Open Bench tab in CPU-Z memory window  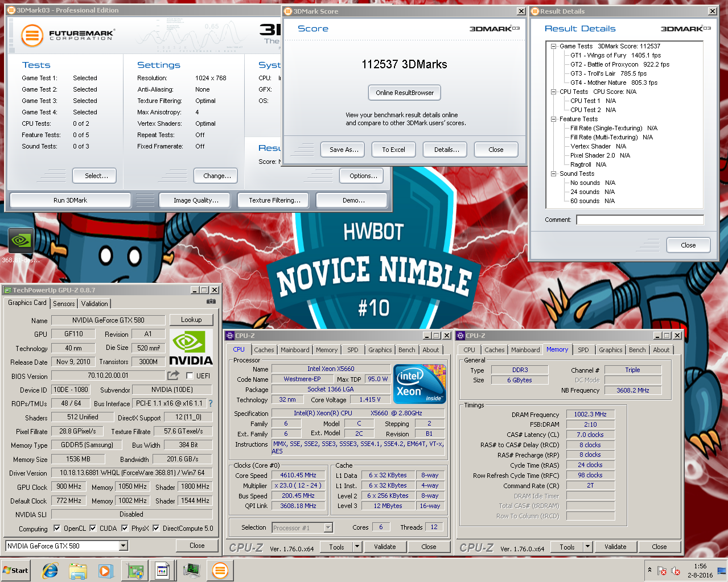[x=637, y=350]
